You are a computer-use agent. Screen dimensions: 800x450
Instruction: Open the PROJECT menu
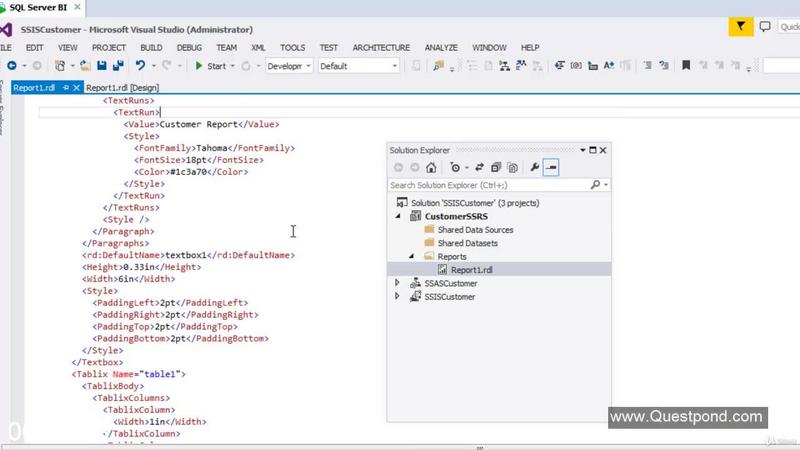pyautogui.click(x=109, y=47)
